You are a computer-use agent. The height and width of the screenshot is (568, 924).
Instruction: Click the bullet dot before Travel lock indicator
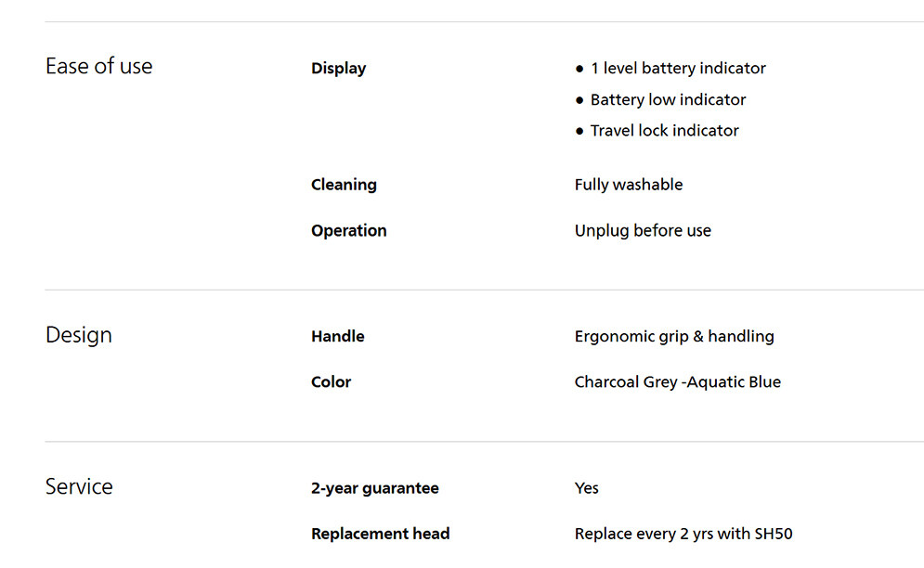[580, 131]
